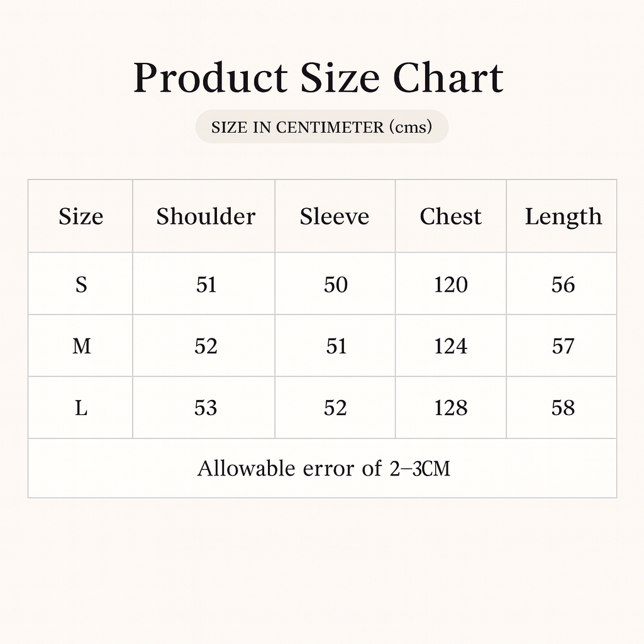The height and width of the screenshot is (644, 644).
Task: Click the Shoulder value for size M
Action: click(206, 346)
